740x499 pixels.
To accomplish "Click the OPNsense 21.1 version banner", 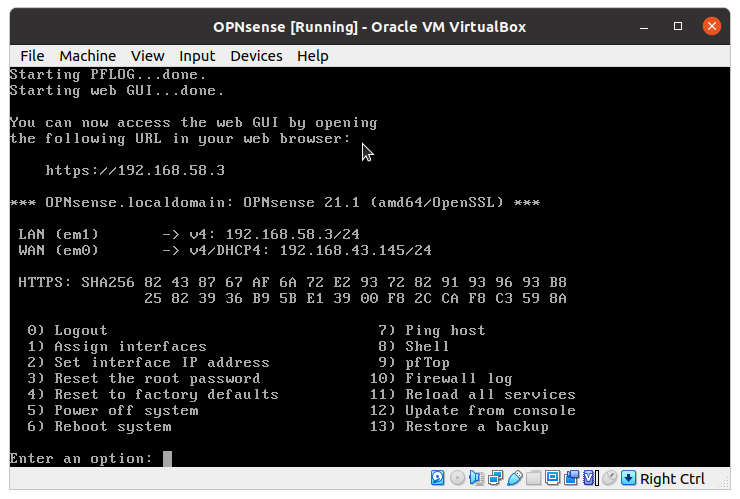I will [x=275, y=203].
